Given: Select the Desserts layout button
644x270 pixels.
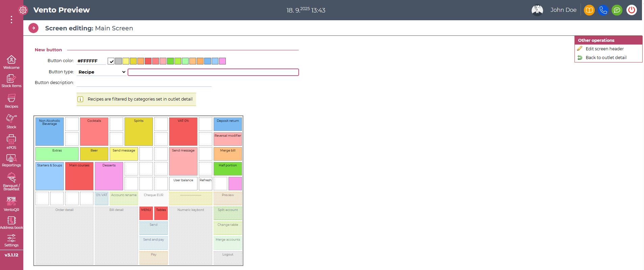Looking at the screenshot, I should coord(109,176).
